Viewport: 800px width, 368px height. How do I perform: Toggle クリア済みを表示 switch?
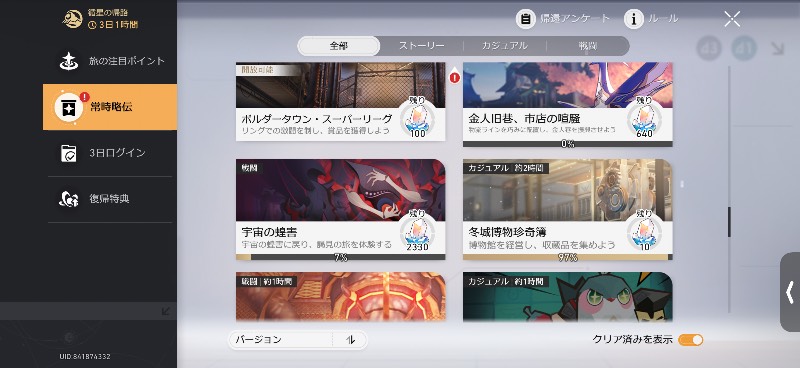click(x=691, y=340)
